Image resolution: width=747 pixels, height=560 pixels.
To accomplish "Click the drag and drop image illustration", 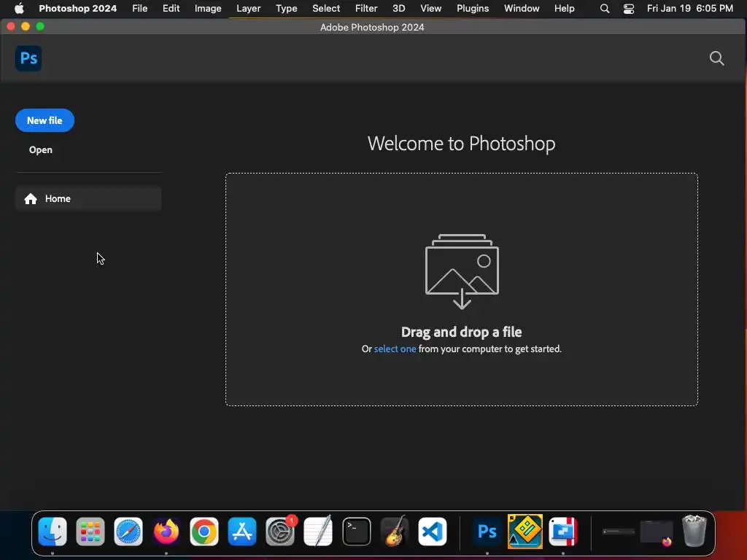I will (462, 271).
